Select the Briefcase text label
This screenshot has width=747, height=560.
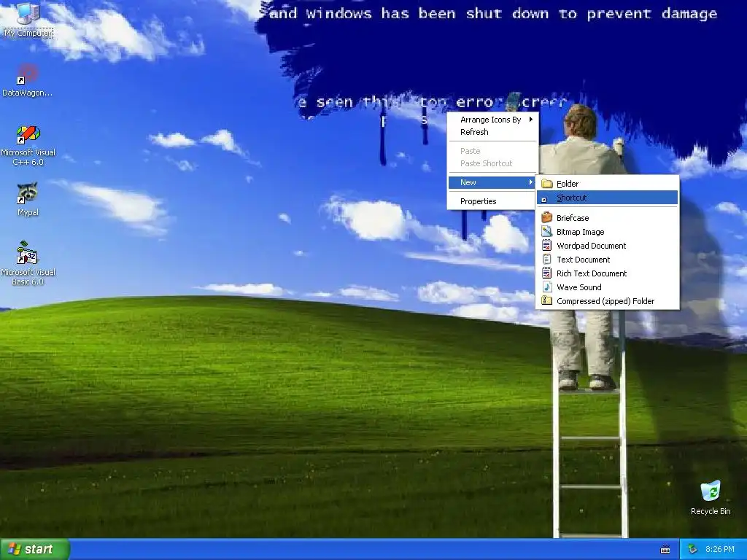tap(573, 218)
